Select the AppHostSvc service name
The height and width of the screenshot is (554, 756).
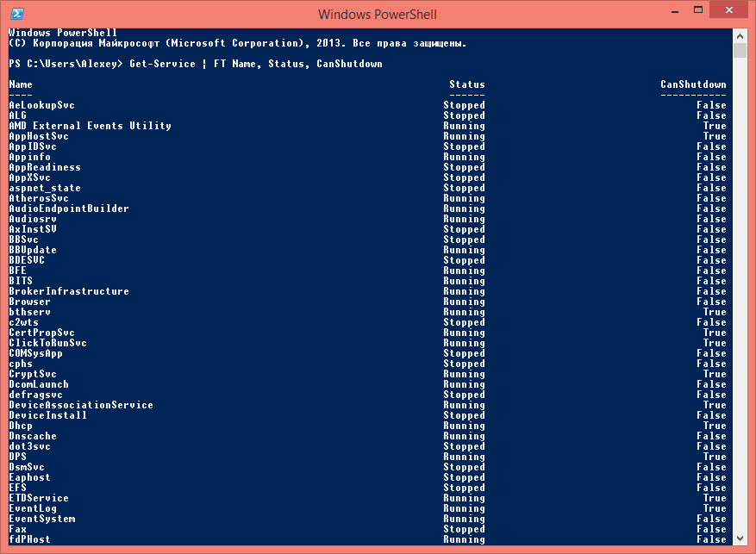[39, 136]
